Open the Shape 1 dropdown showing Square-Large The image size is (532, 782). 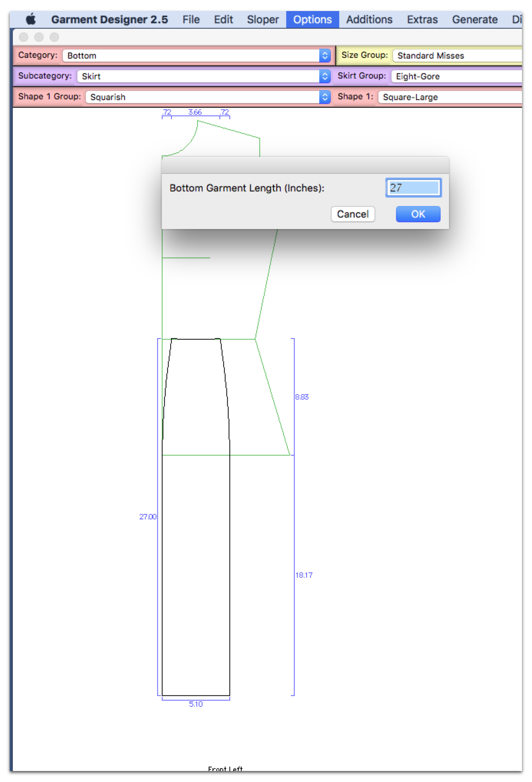pyautogui.click(x=450, y=97)
